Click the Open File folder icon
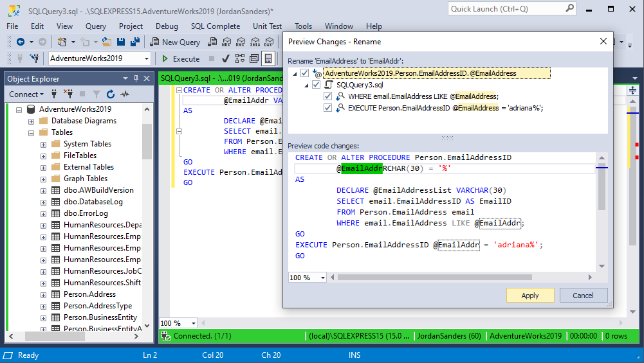This screenshot has height=363, width=644. coord(107,42)
